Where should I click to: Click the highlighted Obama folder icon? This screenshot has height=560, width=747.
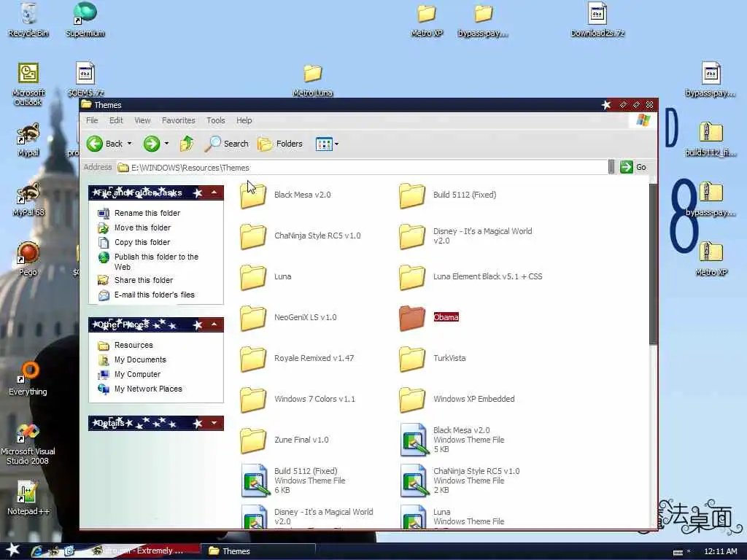(x=412, y=318)
